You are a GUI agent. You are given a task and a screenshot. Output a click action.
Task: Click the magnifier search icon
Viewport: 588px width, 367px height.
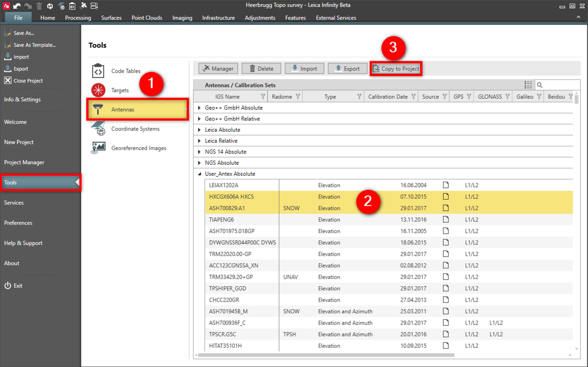pos(539,85)
